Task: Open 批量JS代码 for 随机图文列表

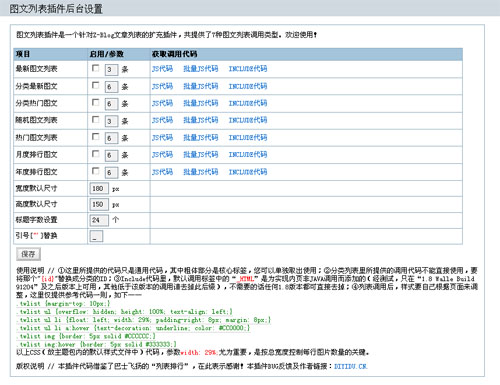Action: pyautogui.click(x=201, y=120)
